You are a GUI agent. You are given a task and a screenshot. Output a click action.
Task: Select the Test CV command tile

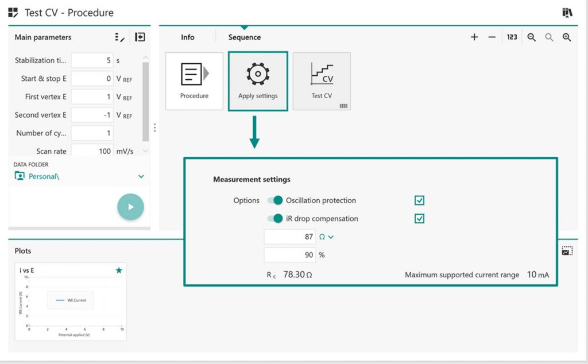tap(322, 82)
